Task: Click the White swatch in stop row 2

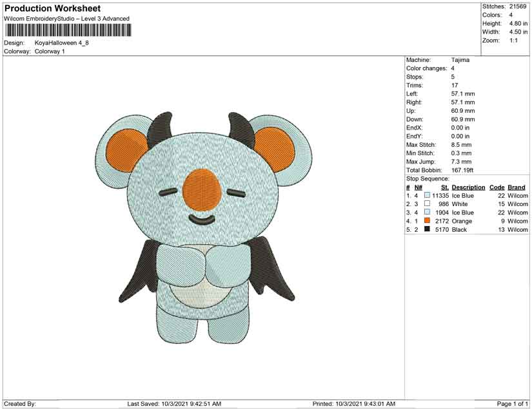Action: coord(427,204)
